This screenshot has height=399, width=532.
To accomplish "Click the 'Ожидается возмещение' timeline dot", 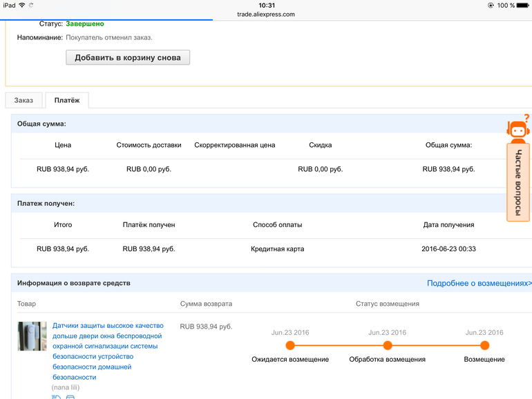I will tap(290, 345).
